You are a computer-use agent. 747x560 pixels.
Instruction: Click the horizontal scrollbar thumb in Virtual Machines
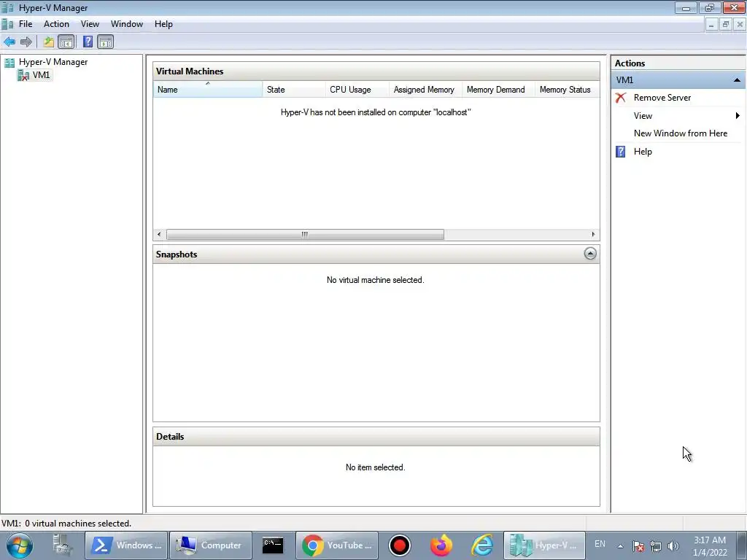[x=305, y=234]
